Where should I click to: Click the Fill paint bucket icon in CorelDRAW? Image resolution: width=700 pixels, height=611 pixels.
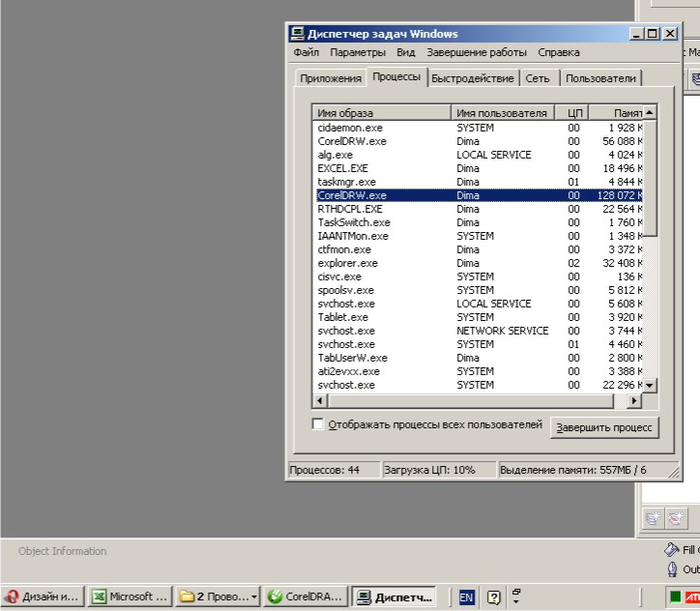(671, 549)
